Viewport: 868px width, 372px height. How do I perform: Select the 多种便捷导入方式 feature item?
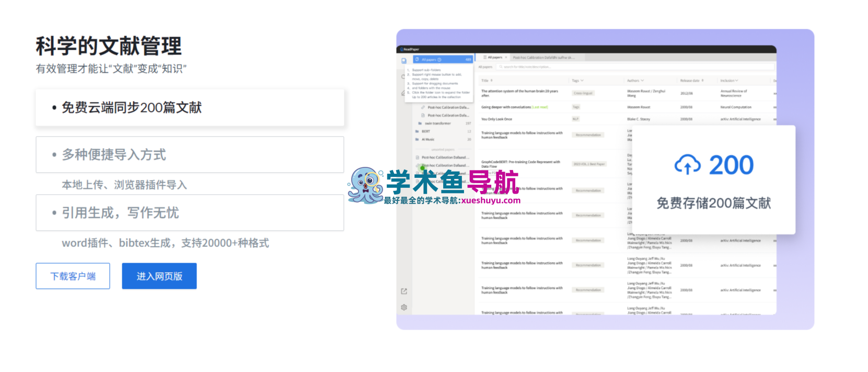tap(190, 155)
